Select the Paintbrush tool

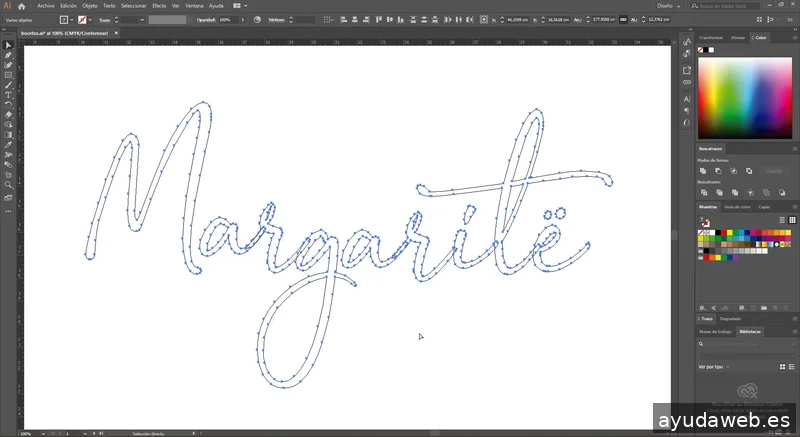pyautogui.click(x=8, y=85)
